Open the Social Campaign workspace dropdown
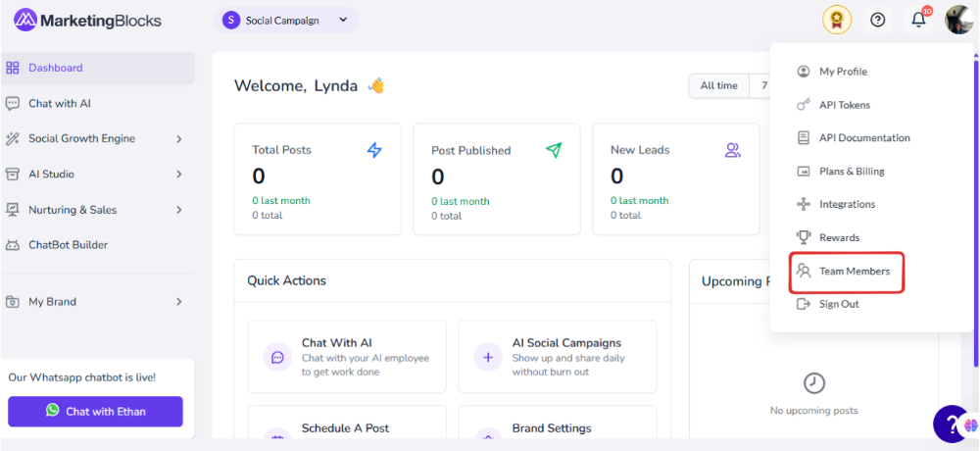Viewport: 980px width, 451px height. (x=286, y=20)
